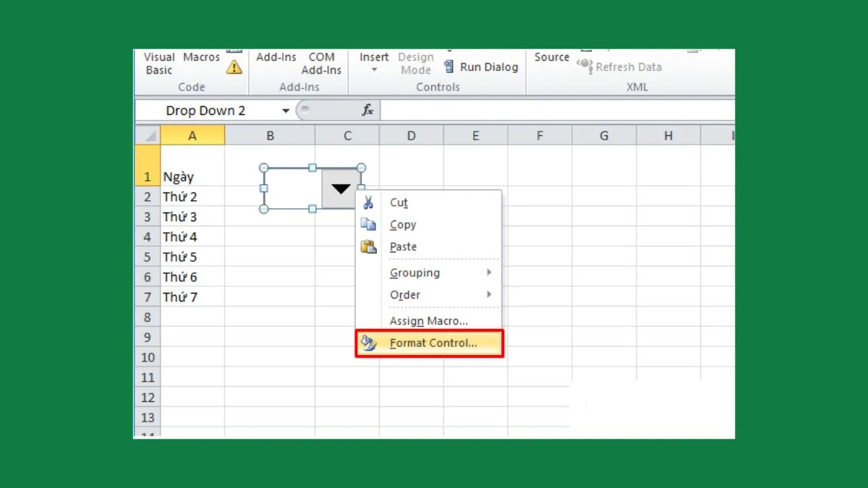Open the COM Add-Ins dialog

[x=321, y=64]
